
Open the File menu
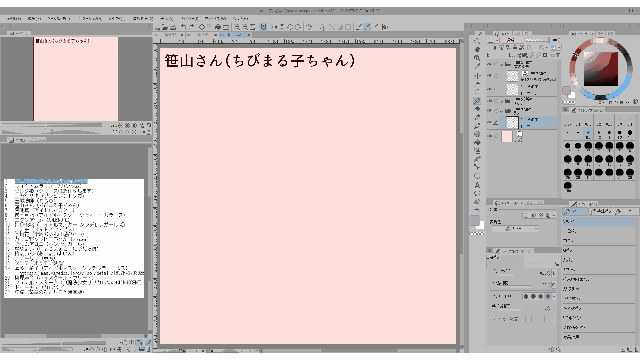(x=13, y=18)
